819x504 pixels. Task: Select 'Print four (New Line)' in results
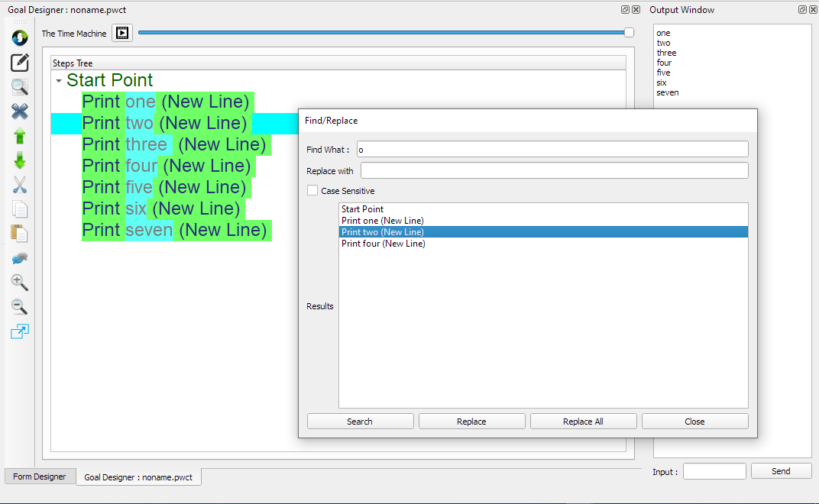coord(384,244)
